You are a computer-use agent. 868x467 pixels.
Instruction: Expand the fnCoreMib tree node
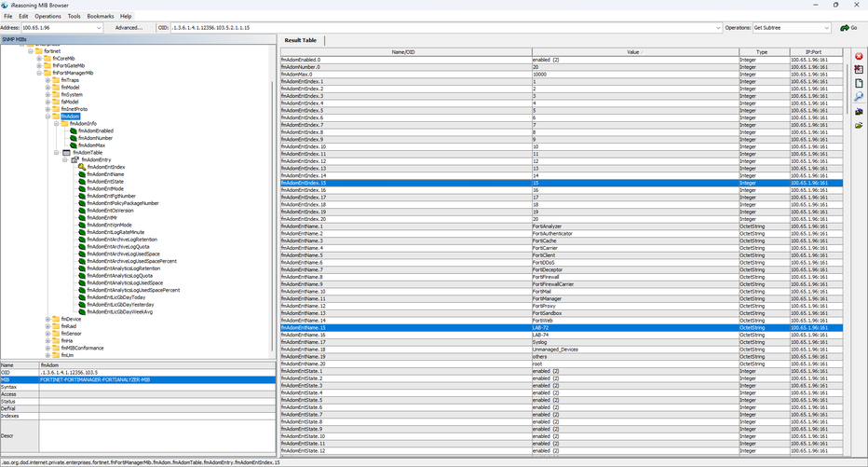39,58
